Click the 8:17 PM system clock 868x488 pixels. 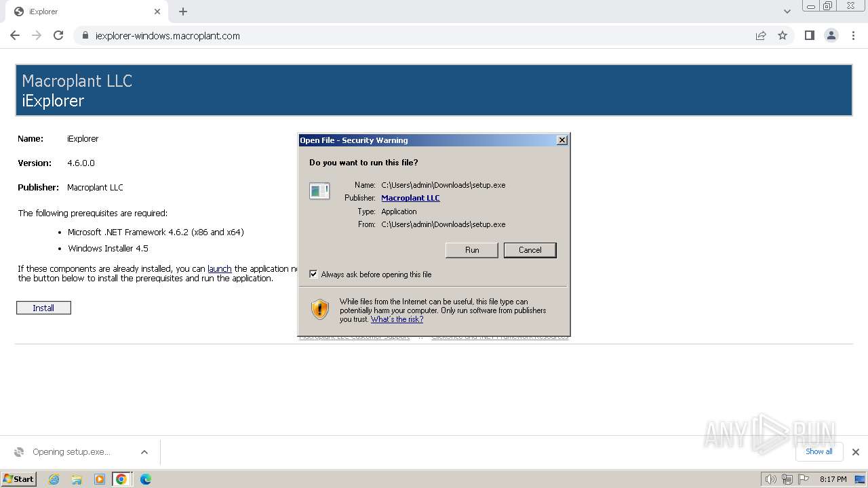(x=833, y=479)
